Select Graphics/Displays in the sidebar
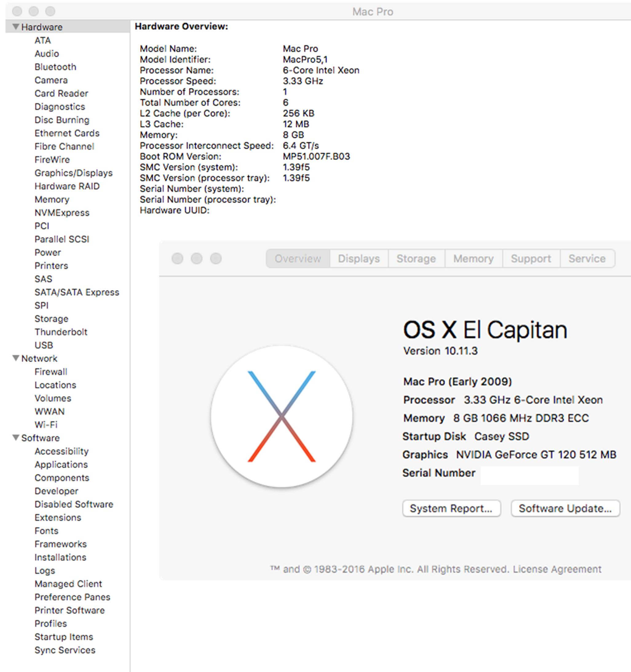 click(73, 173)
